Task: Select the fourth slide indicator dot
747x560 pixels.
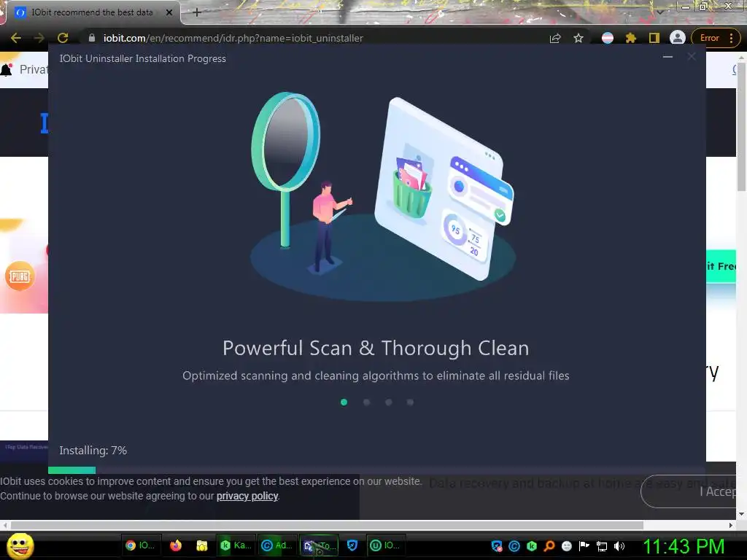Action: click(x=410, y=402)
